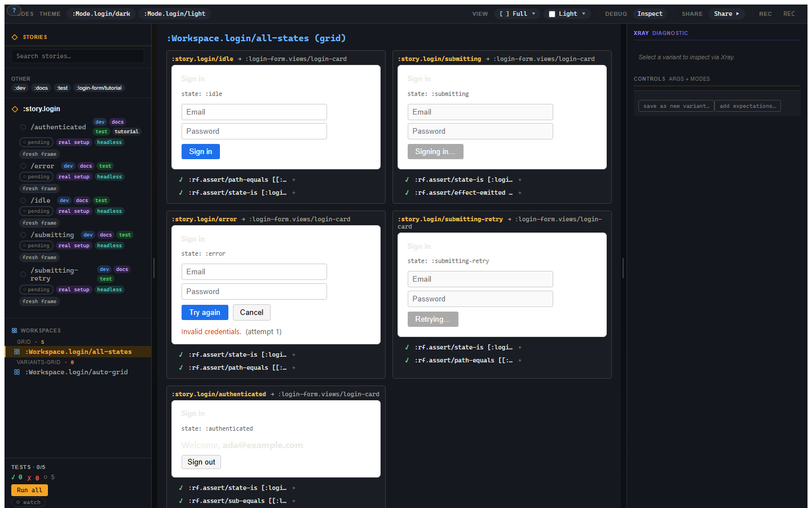The height and width of the screenshot is (508, 812).
Task: Click the Signing in... disabled button
Action: coord(435,152)
